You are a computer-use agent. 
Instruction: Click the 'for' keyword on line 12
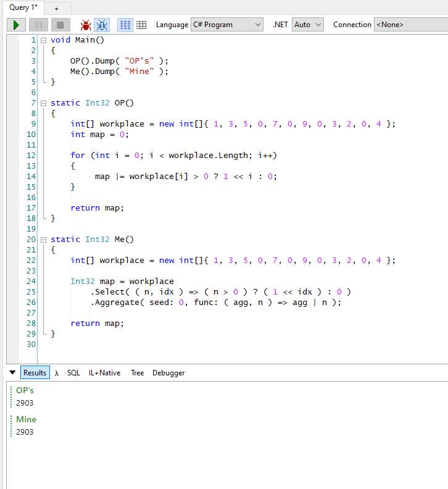tap(78, 156)
